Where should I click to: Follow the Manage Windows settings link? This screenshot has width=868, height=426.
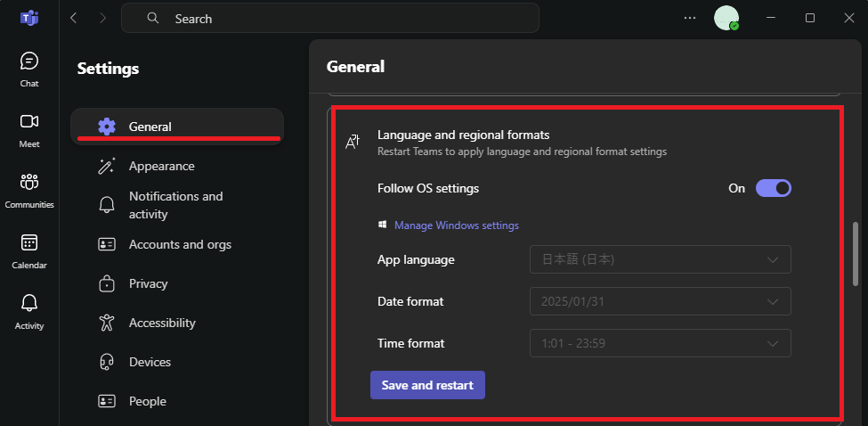pyautogui.click(x=456, y=225)
